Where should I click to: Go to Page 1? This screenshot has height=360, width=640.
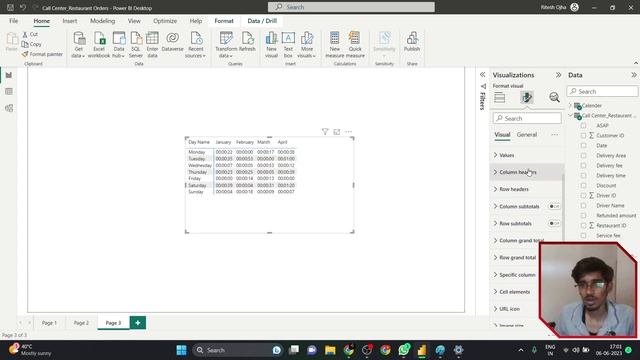(x=49, y=323)
